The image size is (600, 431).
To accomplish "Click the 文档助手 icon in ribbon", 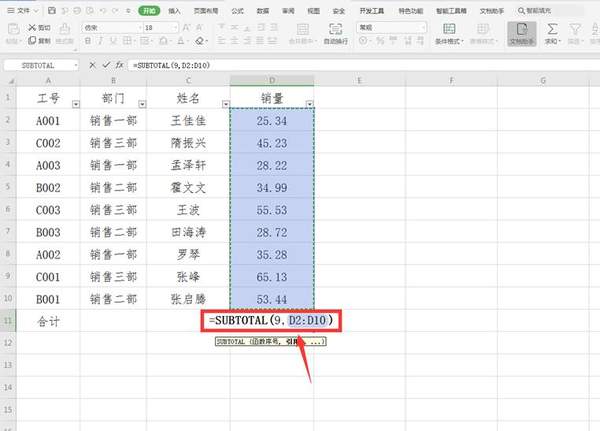I will (x=520, y=30).
